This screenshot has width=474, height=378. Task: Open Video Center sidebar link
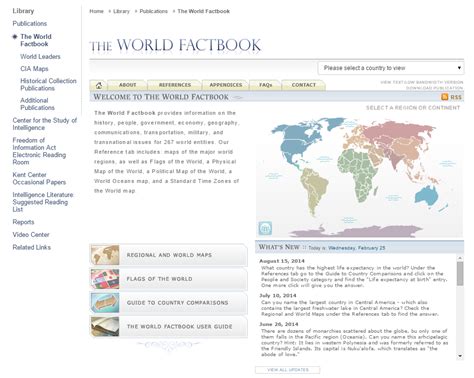31,235
